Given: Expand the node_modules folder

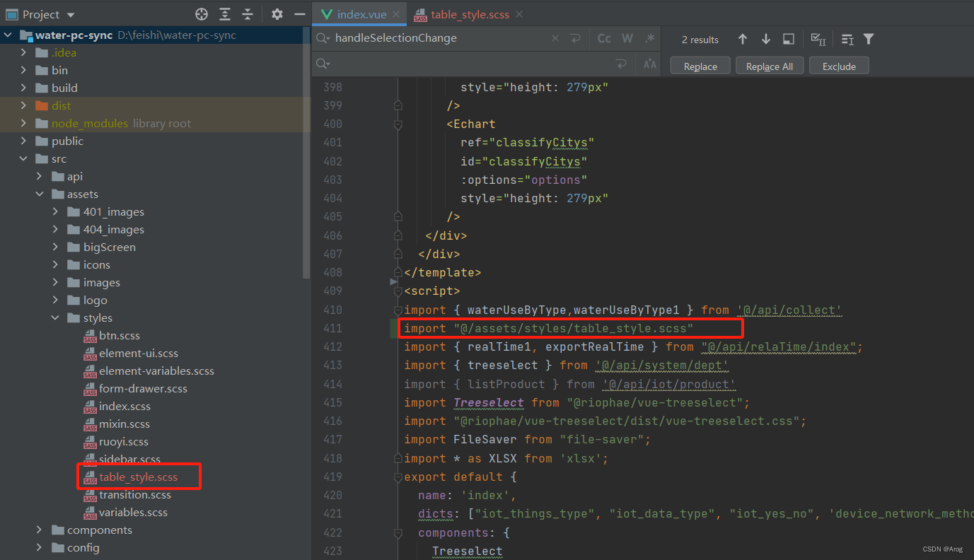Looking at the screenshot, I should [24, 123].
